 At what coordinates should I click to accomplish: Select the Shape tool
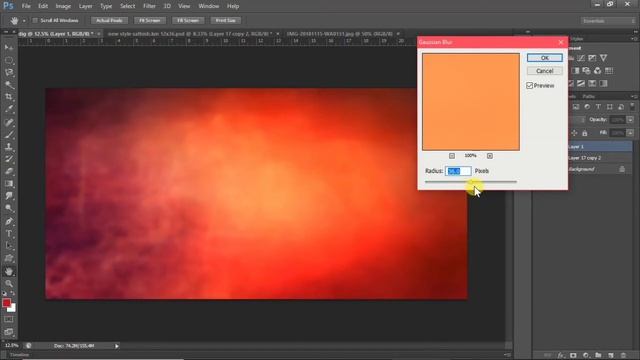(x=9, y=258)
